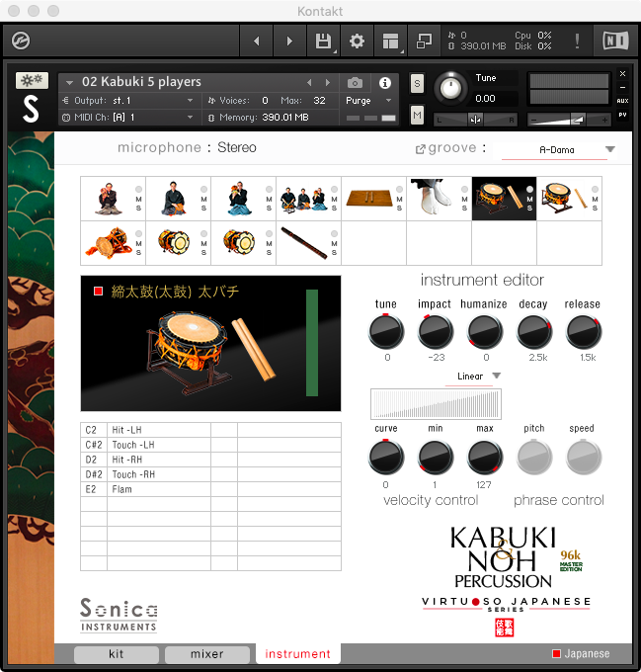The width and height of the screenshot is (641, 672).
Task: Click the exclamation warning icon
Action: [577, 42]
